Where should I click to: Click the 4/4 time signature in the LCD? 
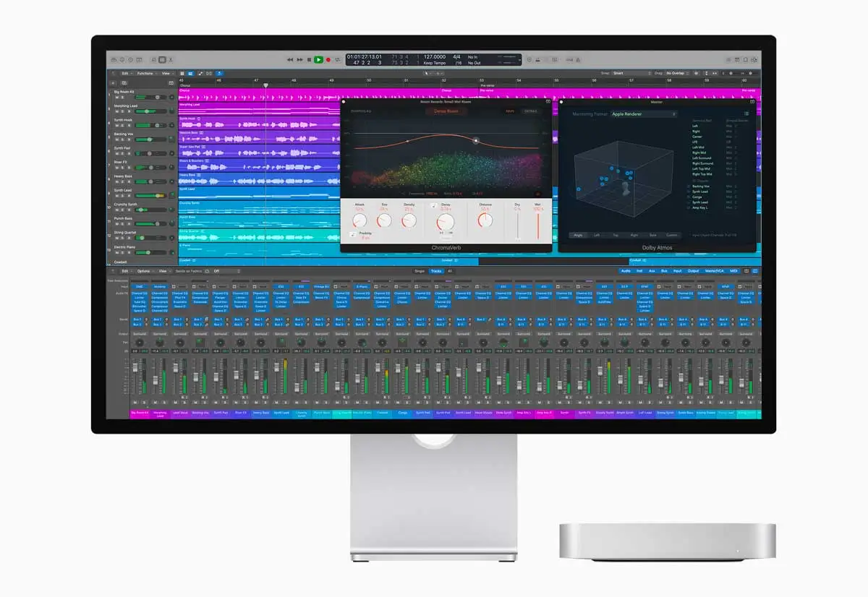click(456, 56)
